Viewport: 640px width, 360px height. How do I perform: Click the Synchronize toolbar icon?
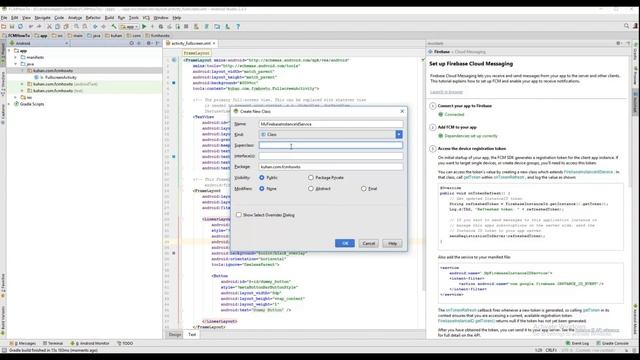coord(20,27)
